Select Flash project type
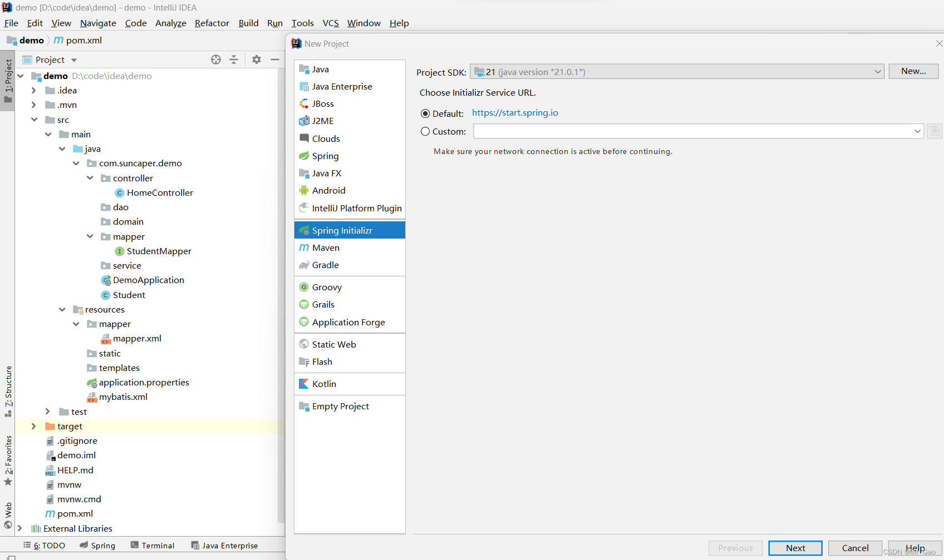This screenshot has width=944, height=560. click(350, 361)
